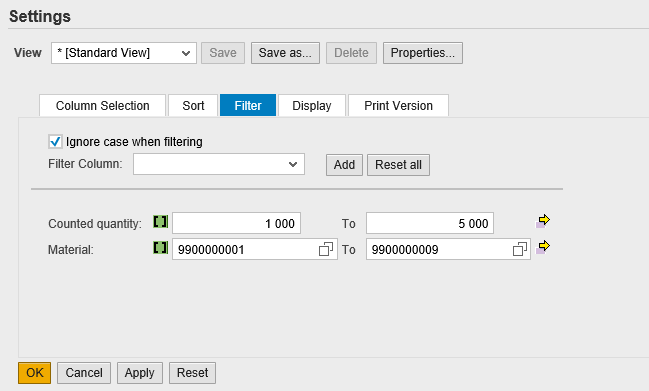Click yellow arrow icon in Counted quantity row

(543, 221)
